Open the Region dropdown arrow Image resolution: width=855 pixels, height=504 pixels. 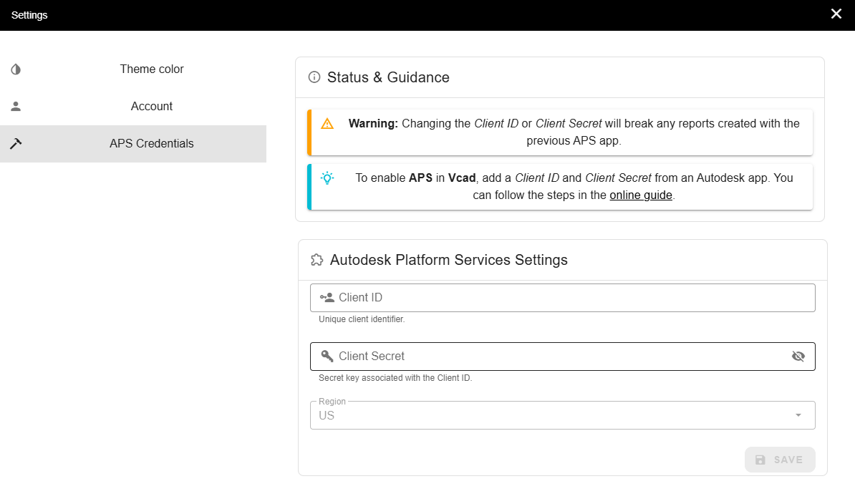798,416
